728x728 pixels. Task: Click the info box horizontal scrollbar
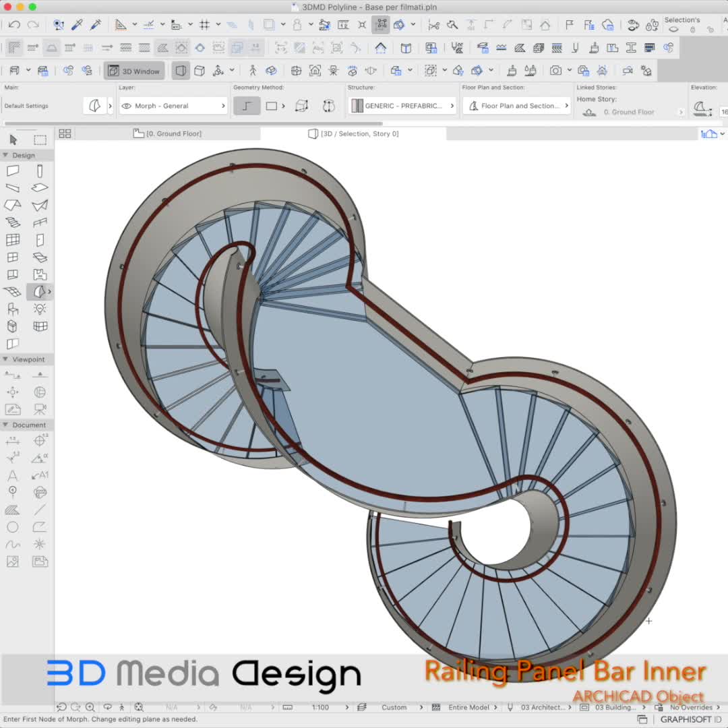tap(193, 123)
